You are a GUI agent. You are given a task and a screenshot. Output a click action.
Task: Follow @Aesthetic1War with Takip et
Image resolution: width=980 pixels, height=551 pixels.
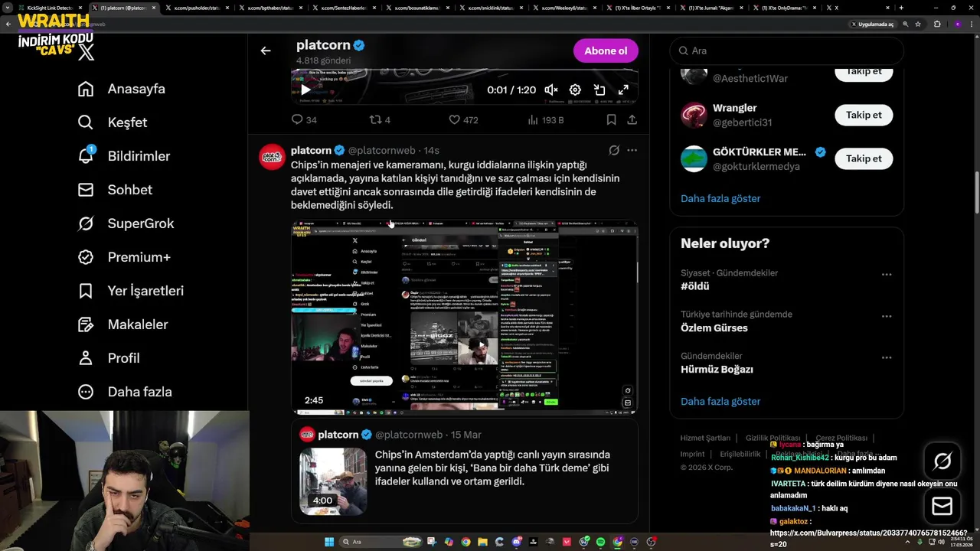(x=864, y=71)
